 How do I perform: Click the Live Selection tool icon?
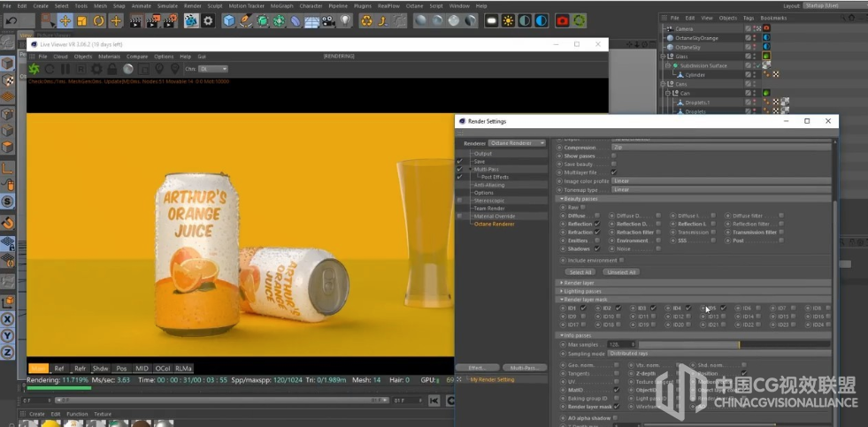[x=49, y=21]
